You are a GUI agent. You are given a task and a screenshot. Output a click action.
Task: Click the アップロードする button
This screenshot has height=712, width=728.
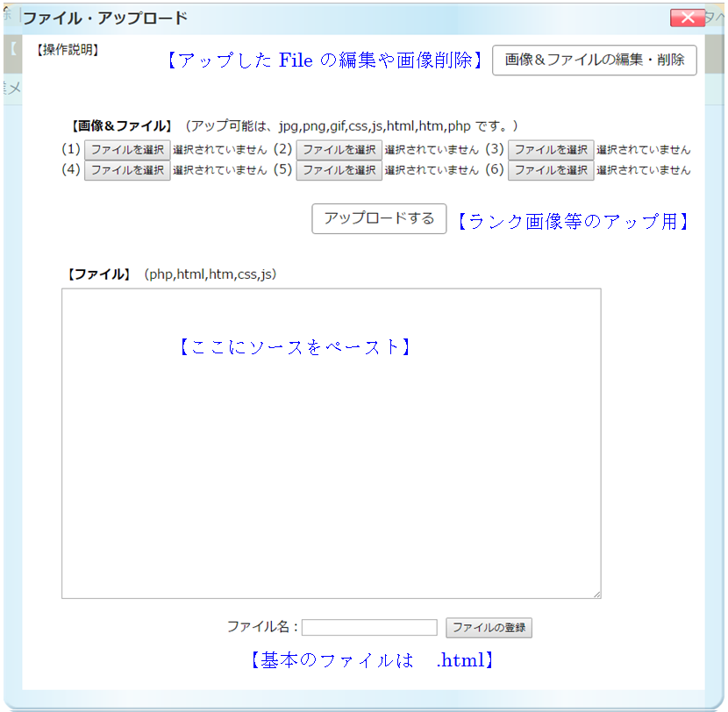(379, 218)
